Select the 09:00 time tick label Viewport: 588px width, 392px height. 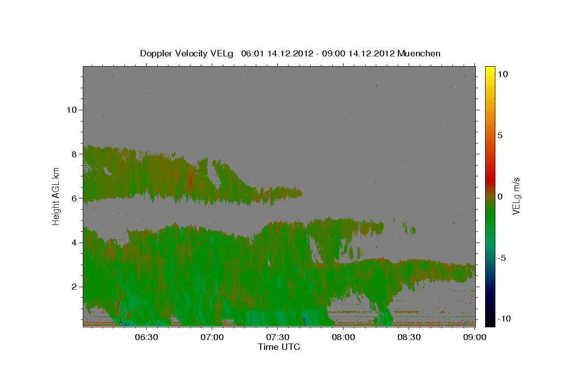475,337
